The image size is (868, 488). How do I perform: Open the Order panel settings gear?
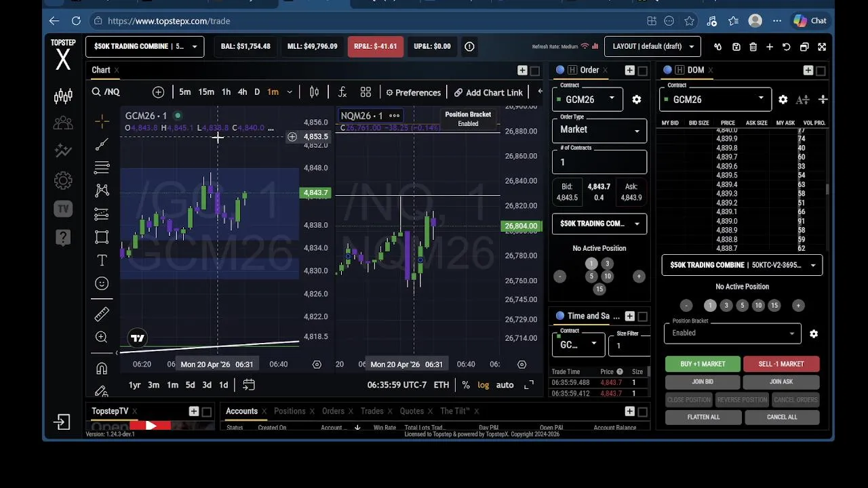point(637,100)
